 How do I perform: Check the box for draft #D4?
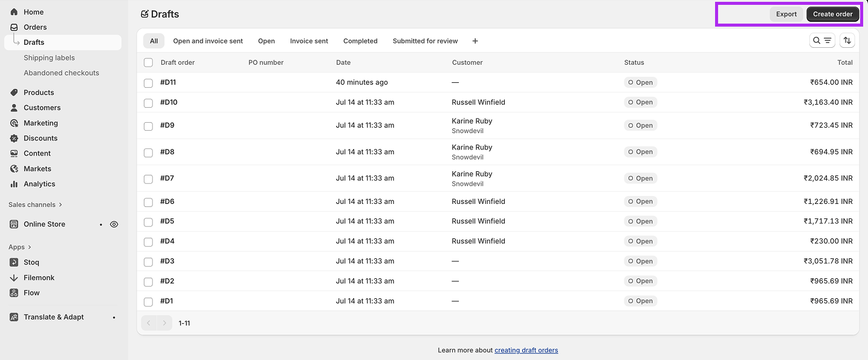point(148,241)
